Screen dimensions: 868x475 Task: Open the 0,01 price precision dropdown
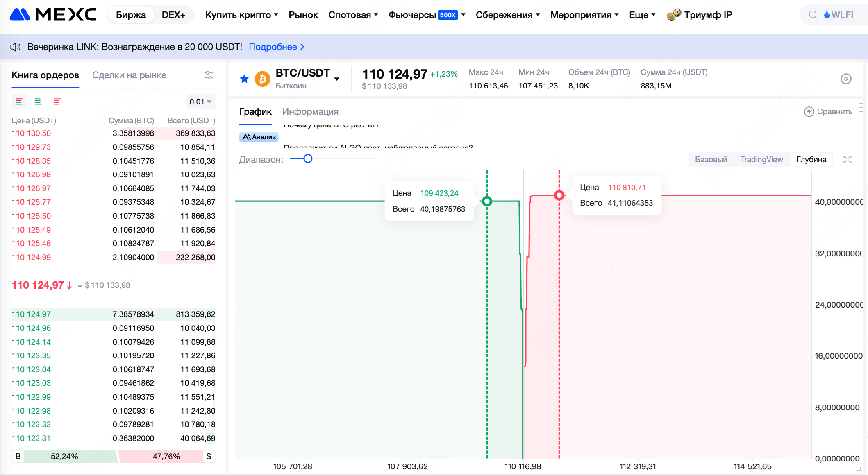200,102
